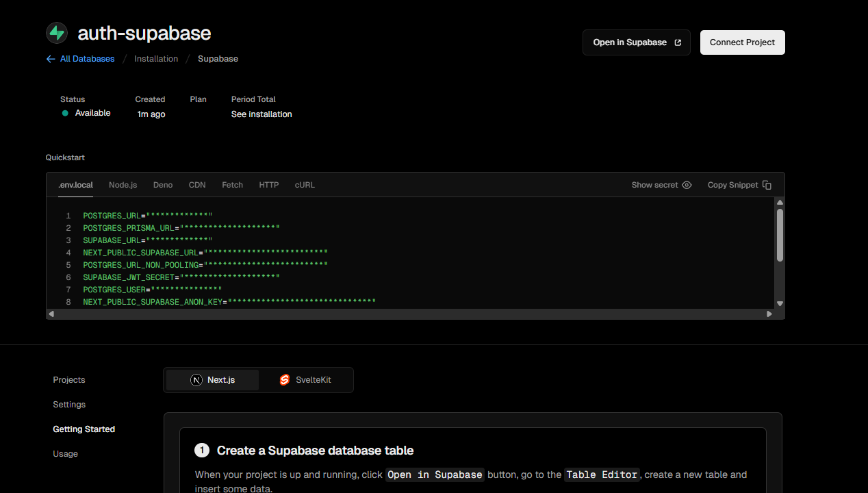The image size is (868, 493).
Task: Click Create a Supabase database table heading
Action: (315, 451)
